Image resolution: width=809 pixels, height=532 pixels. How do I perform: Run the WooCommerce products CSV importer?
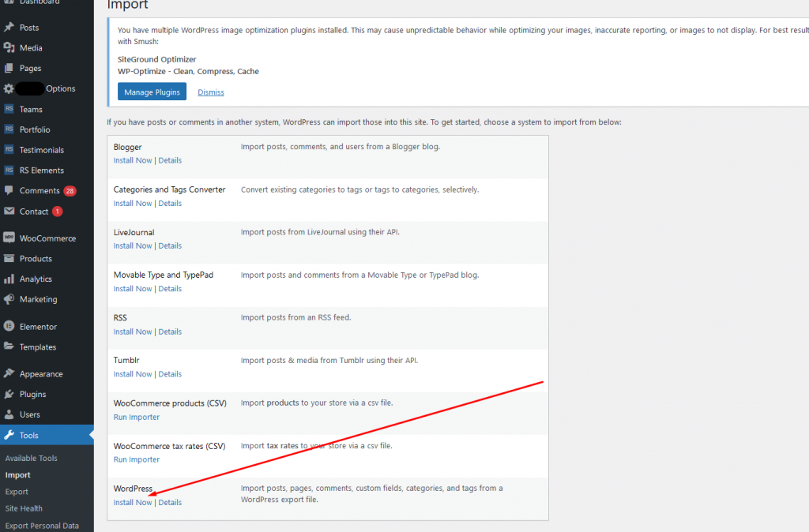click(x=136, y=417)
